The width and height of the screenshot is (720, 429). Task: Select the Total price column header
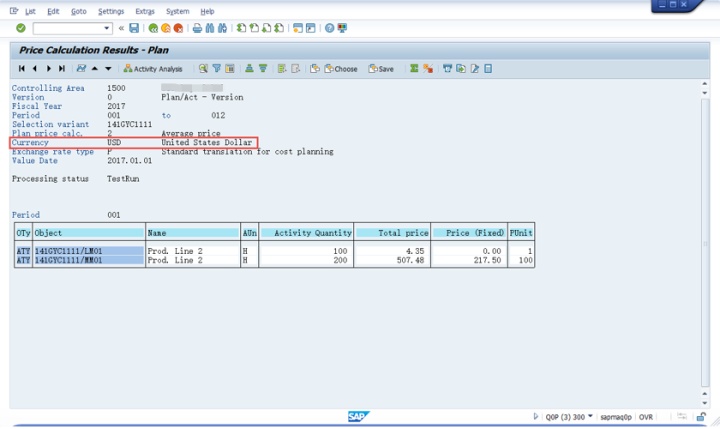[392, 233]
